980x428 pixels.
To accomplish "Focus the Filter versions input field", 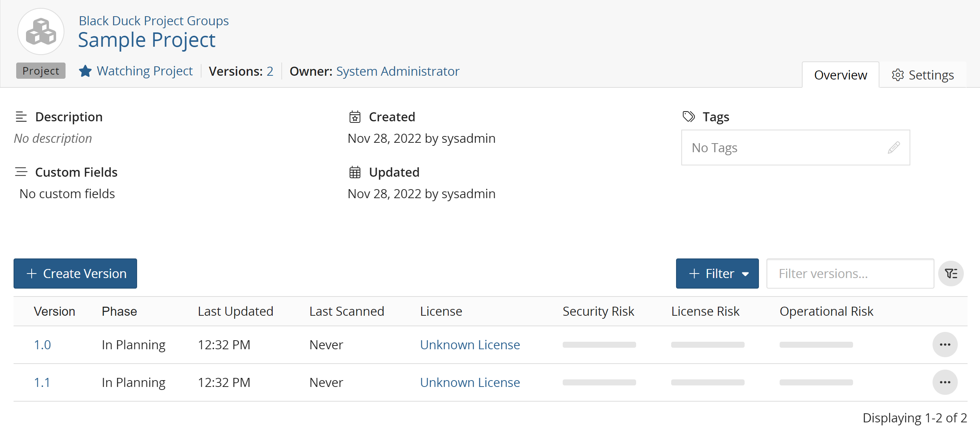I will 850,274.
